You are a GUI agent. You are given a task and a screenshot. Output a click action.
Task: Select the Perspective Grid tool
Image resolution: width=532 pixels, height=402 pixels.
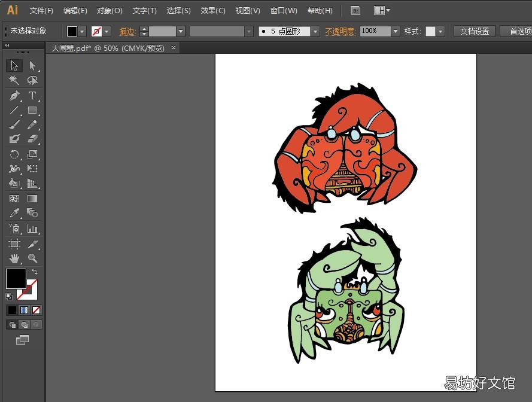pos(32,183)
